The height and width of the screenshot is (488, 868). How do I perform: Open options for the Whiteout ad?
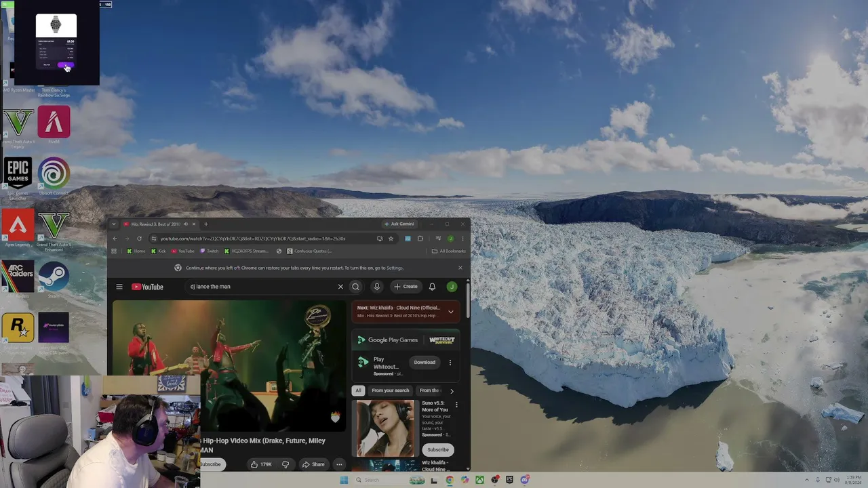(x=450, y=363)
